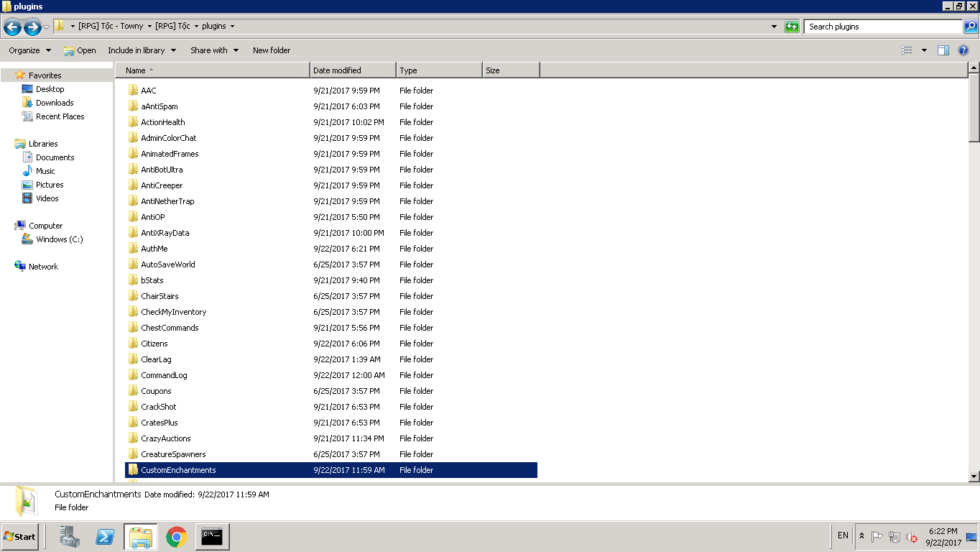Click the muted volume tray icon
Screen dimensions: 980x552
point(912,537)
